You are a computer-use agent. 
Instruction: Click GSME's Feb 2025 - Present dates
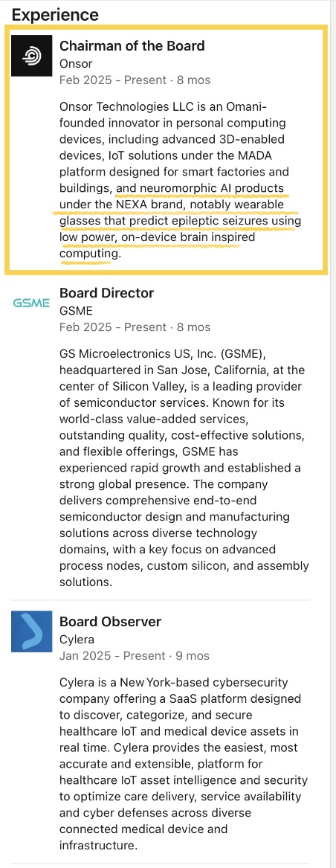pos(135,327)
